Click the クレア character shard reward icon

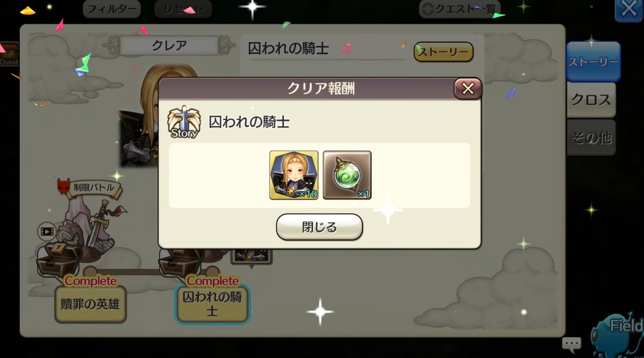(x=294, y=175)
